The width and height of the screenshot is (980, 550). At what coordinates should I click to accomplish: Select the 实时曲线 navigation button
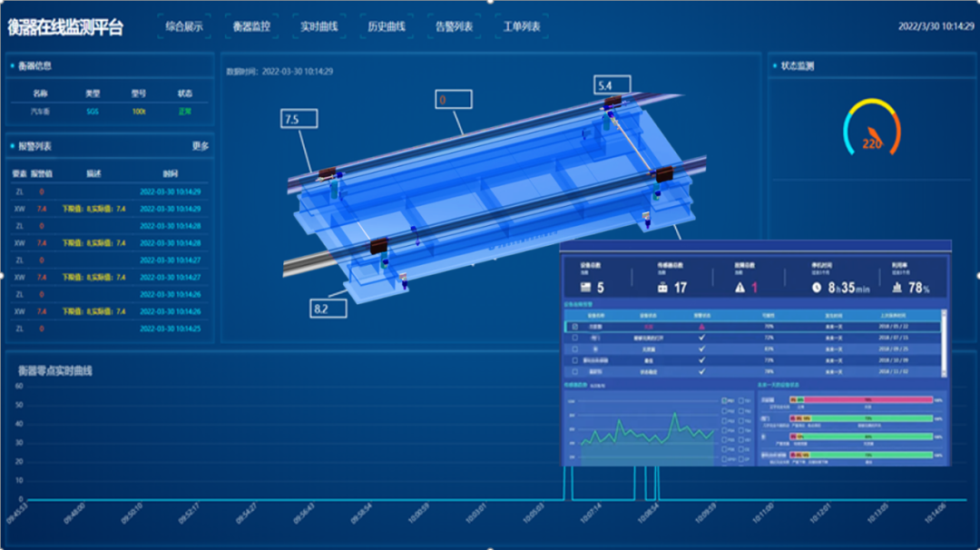[x=319, y=26]
